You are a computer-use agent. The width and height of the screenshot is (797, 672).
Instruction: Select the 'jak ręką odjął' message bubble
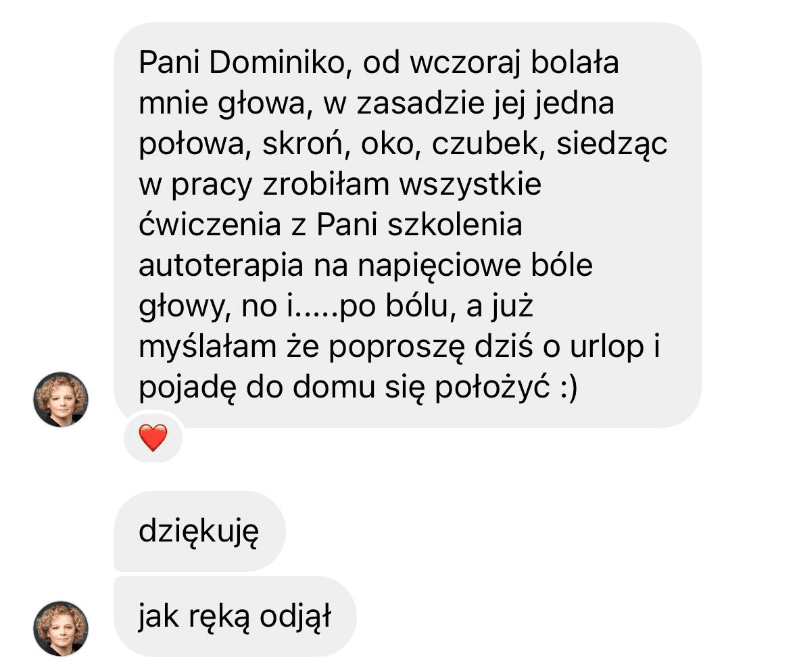point(235,617)
